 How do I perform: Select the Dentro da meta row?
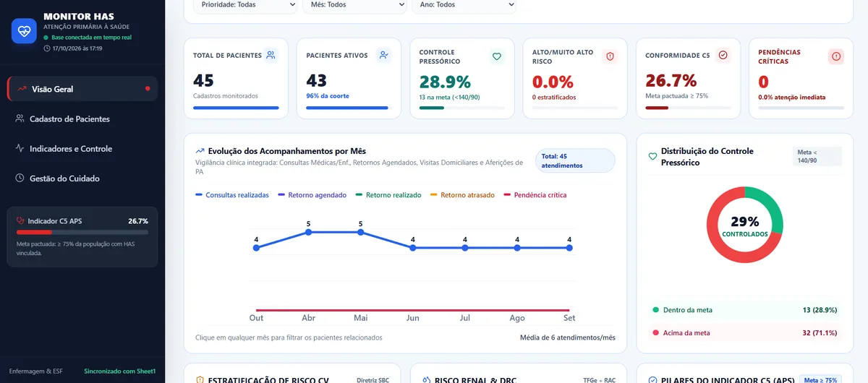(x=744, y=310)
